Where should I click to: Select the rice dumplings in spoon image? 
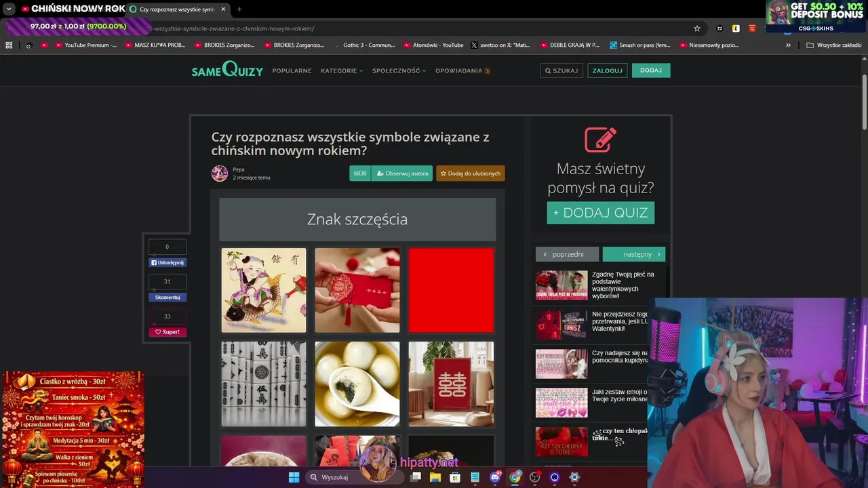[x=357, y=384]
